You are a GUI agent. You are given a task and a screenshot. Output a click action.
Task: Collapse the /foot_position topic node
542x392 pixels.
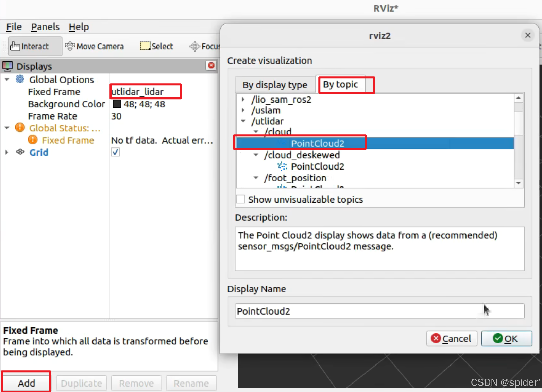[x=256, y=178]
